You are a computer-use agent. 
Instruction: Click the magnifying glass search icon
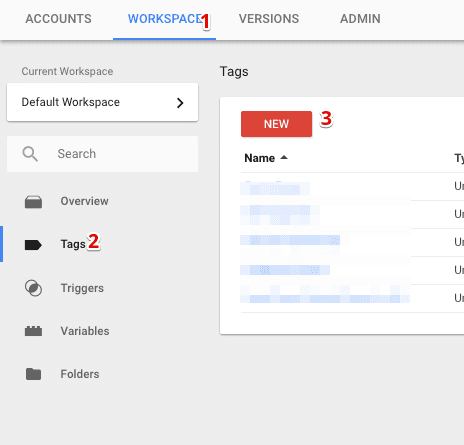point(30,154)
